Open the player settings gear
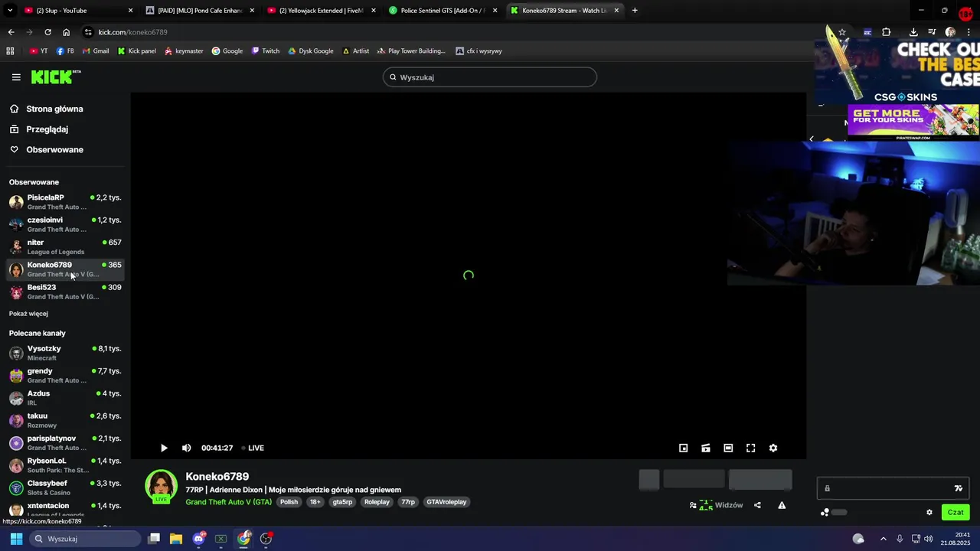The width and height of the screenshot is (980, 551). (773, 448)
